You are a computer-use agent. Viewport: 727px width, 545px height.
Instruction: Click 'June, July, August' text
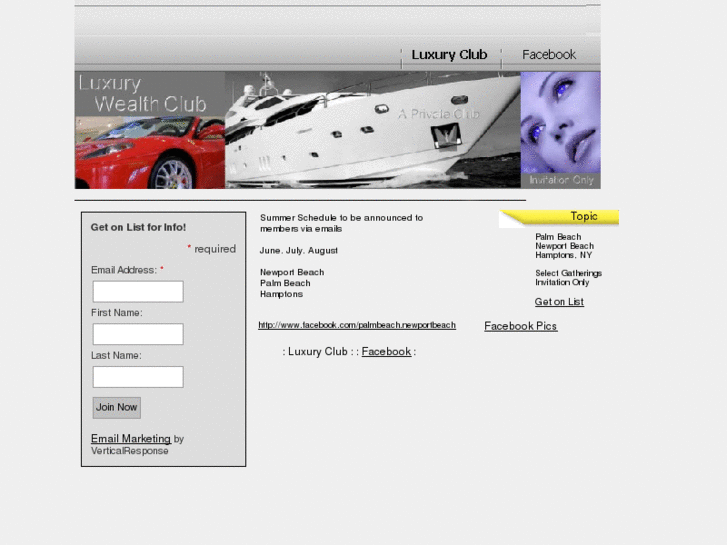point(299,250)
